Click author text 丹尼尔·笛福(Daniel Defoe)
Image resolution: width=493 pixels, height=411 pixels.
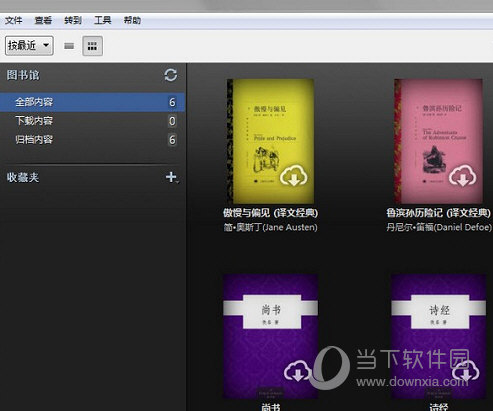click(439, 227)
